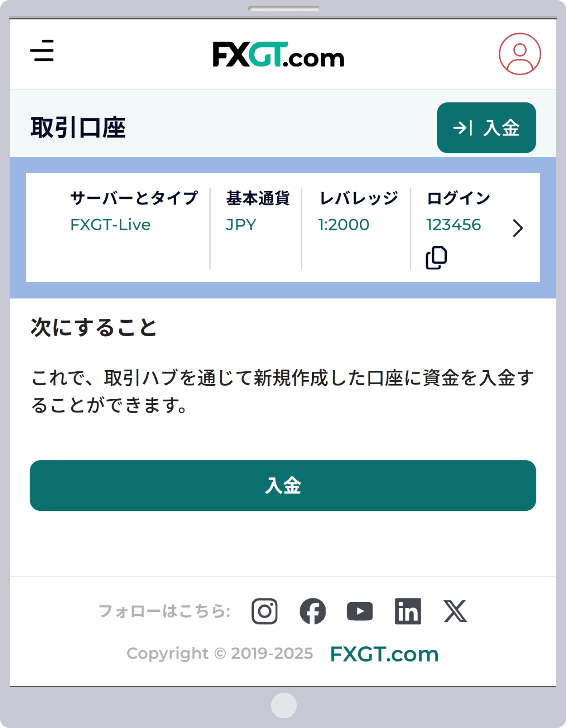Click the 1:2000 leverage value
The width and height of the screenshot is (566, 728).
(344, 225)
